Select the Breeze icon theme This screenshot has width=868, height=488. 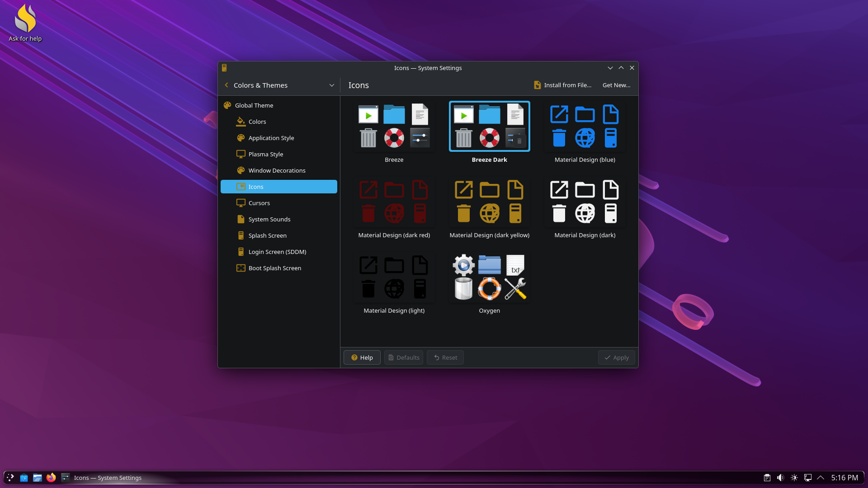[394, 132]
